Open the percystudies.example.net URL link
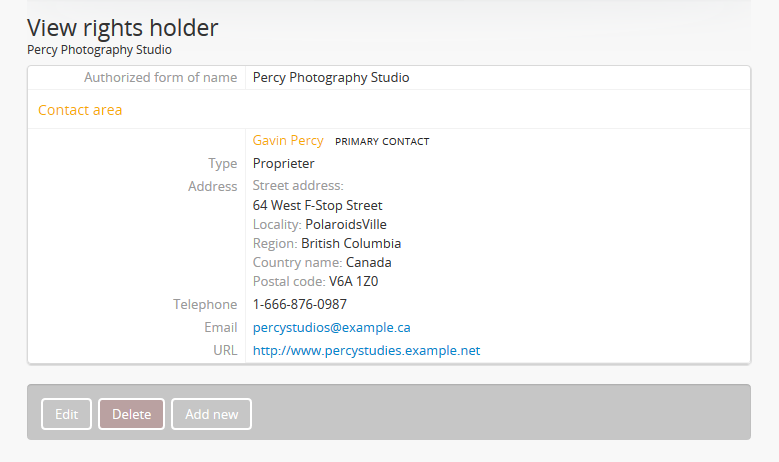This screenshot has width=779, height=462. (x=366, y=350)
